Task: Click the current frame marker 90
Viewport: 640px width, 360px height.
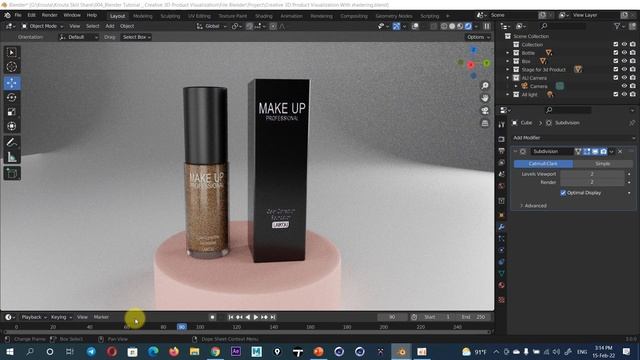Action: click(182, 327)
